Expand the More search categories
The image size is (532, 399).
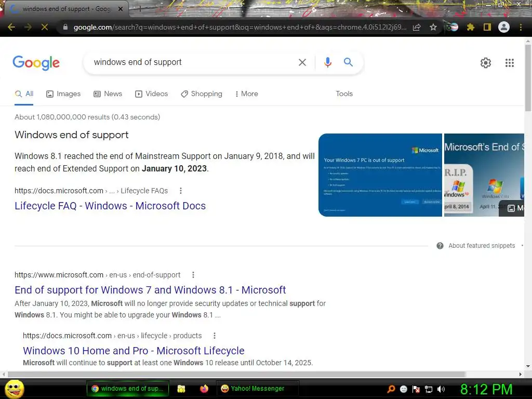247,94
